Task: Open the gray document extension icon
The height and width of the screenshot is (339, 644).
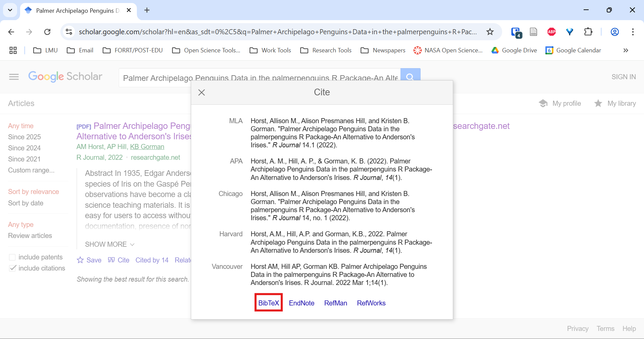Action: [x=533, y=32]
